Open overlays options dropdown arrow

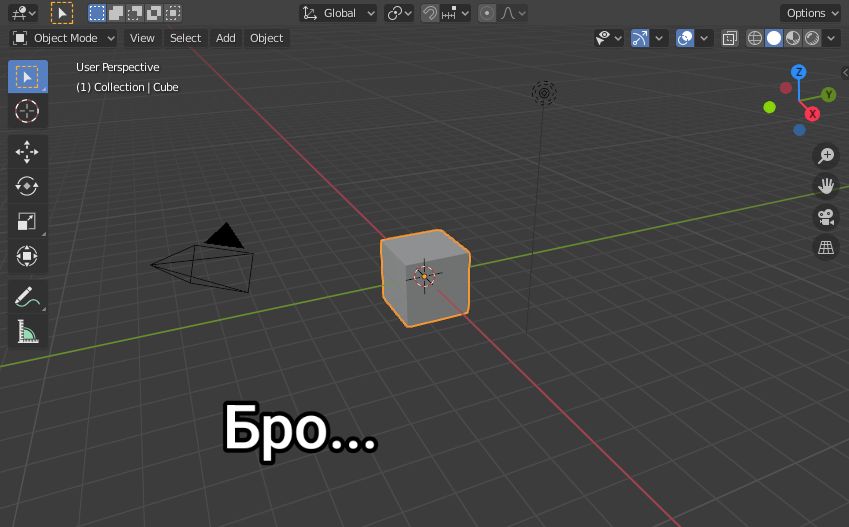704,38
